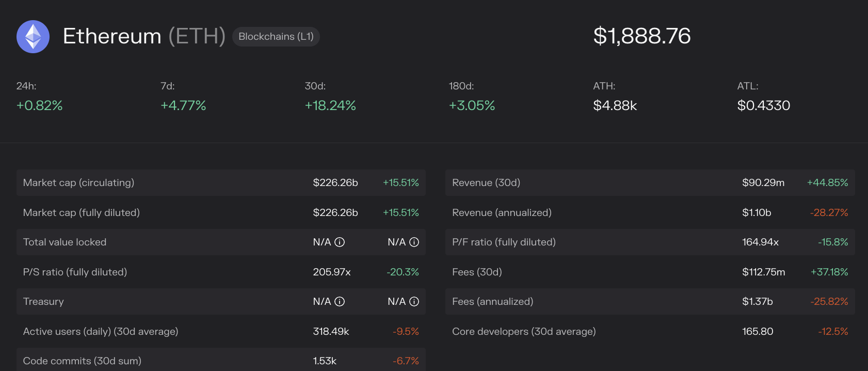
Task: Click the code commits value 1.53k
Action: tap(325, 361)
